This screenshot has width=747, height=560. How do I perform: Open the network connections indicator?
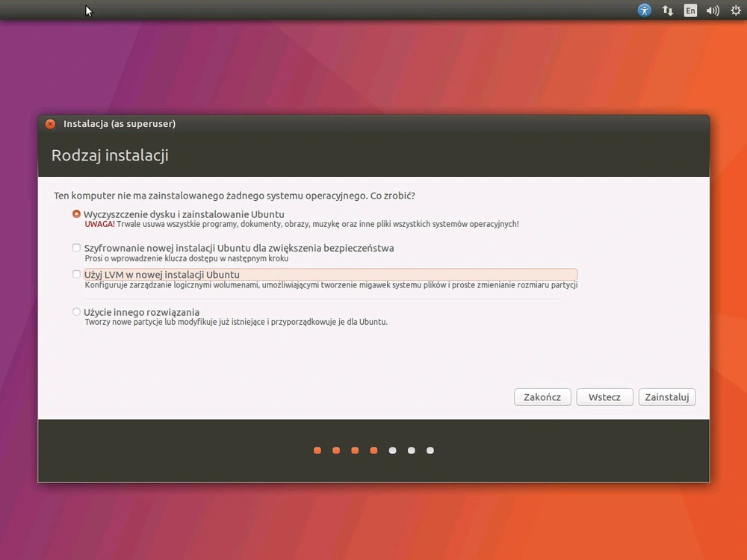pos(667,10)
